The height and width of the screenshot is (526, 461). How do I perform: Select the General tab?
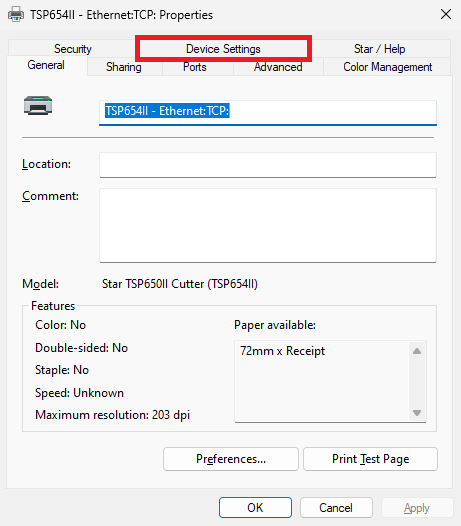46,65
